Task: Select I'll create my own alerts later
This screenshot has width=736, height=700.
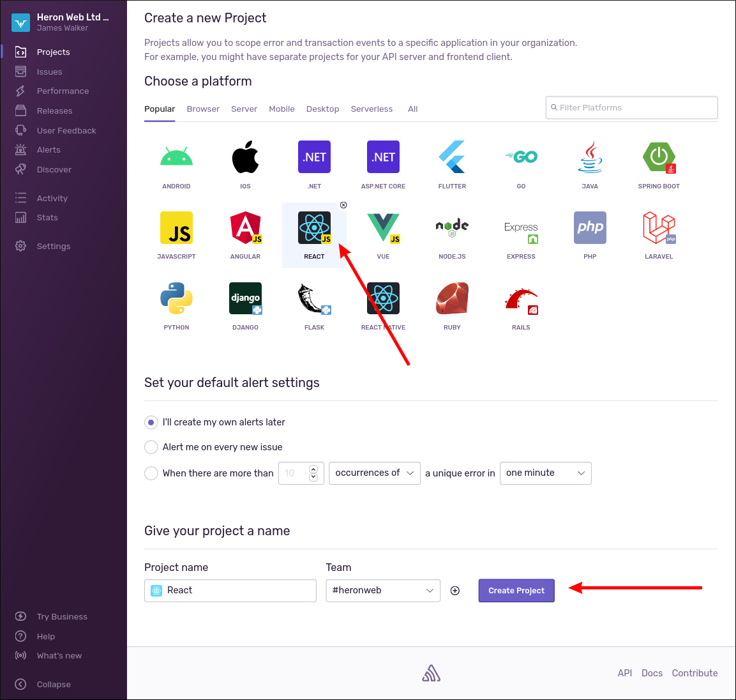Action: pos(151,422)
